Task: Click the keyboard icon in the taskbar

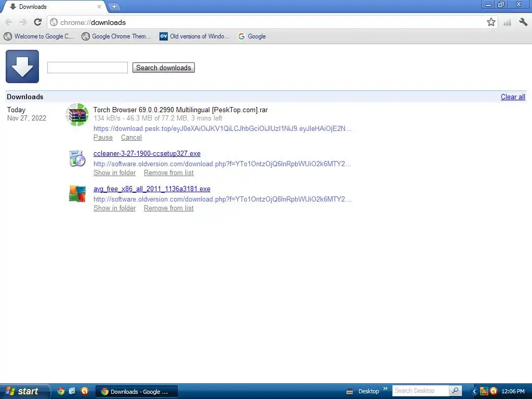Action: (350, 392)
